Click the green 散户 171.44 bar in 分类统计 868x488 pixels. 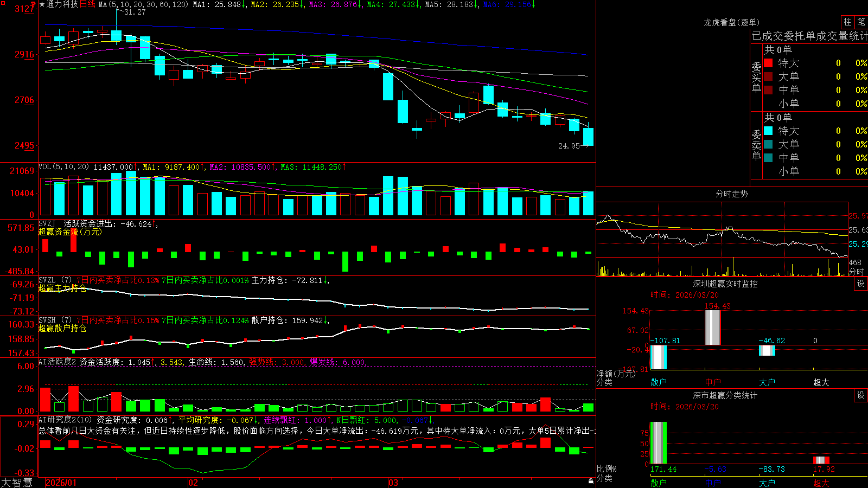tap(658, 442)
